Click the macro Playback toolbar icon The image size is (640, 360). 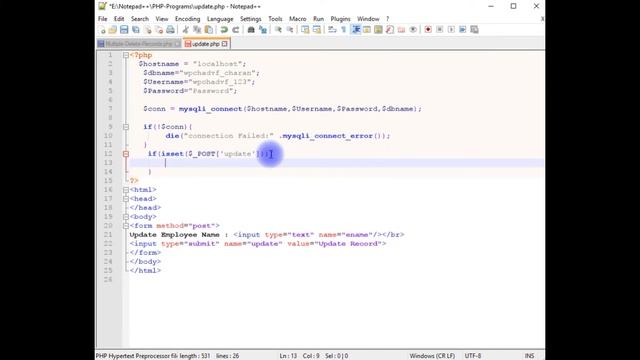[x=451, y=30]
